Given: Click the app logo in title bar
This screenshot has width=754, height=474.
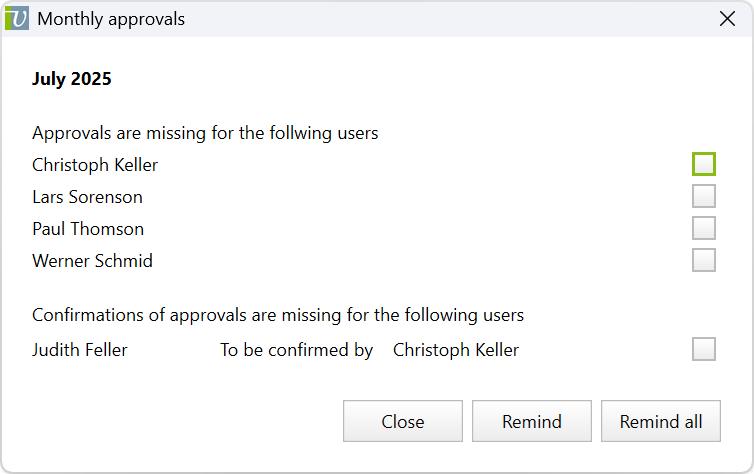Looking at the screenshot, I should click(17, 19).
